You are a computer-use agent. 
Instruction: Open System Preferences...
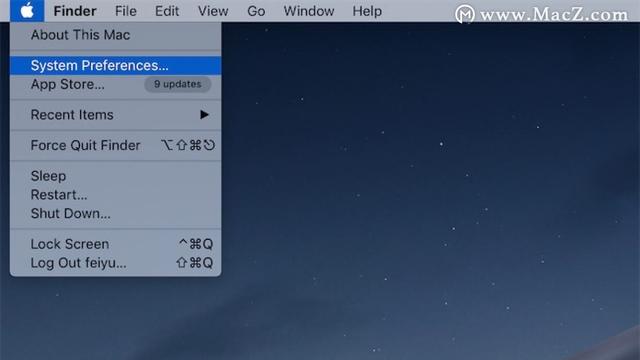pos(116,65)
